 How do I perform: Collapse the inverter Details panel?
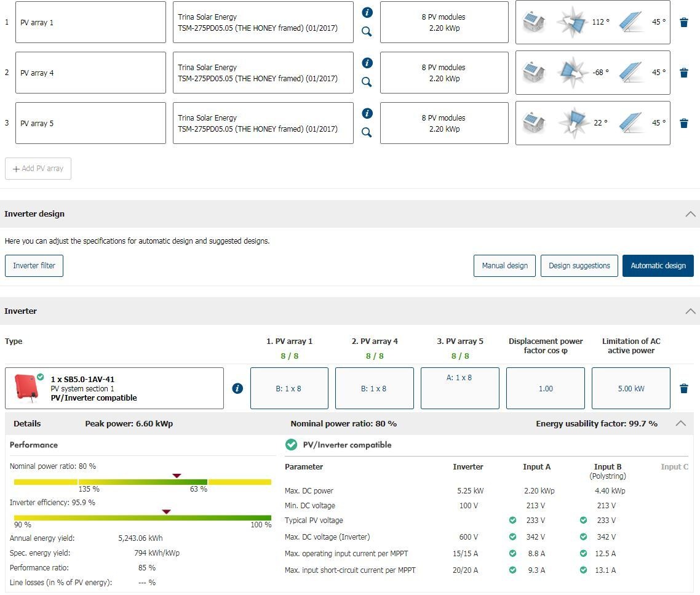pyautogui.click(x=681, y=423)
